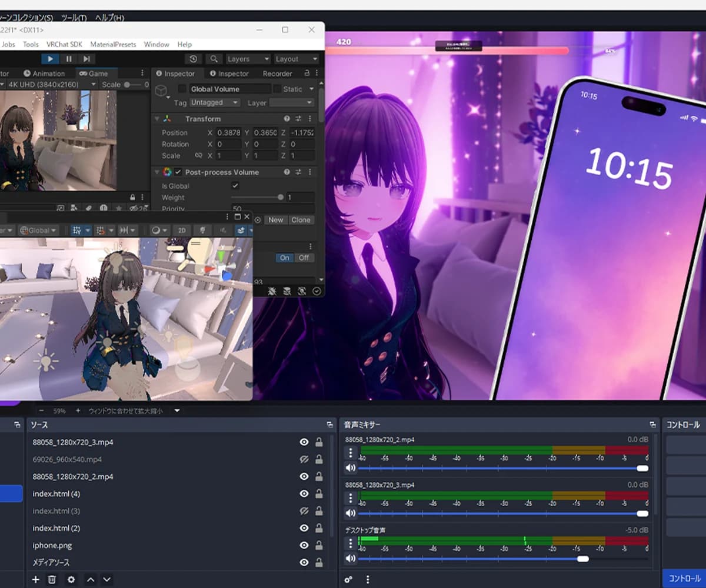
Task: Toggle constrained proportions link beside Scale
Action: [x=198, y=156]
